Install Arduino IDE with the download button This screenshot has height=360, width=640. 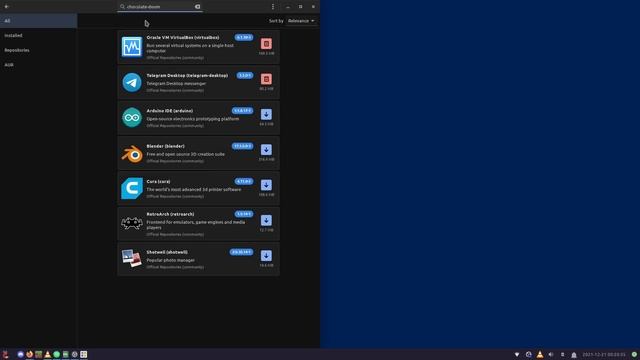(x=266, y=114)
